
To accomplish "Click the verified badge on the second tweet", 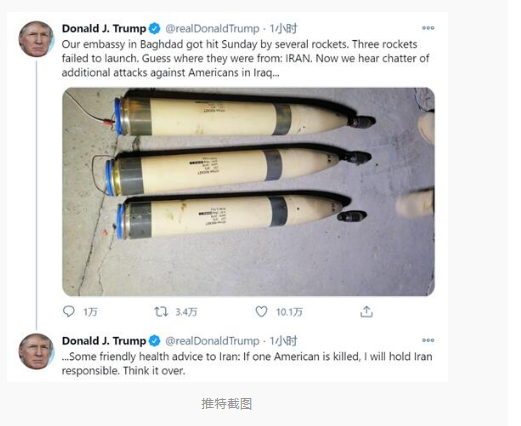I will 154,341.
